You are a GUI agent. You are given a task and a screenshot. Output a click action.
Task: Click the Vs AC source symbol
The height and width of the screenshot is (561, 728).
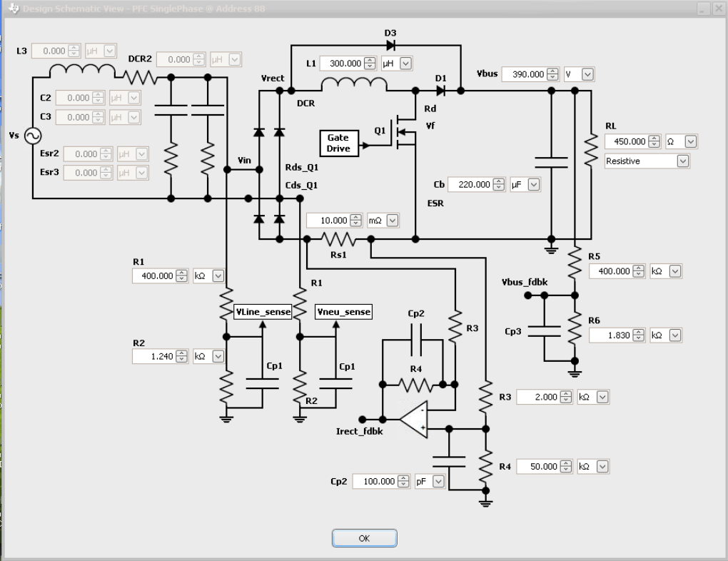point(33,136)
